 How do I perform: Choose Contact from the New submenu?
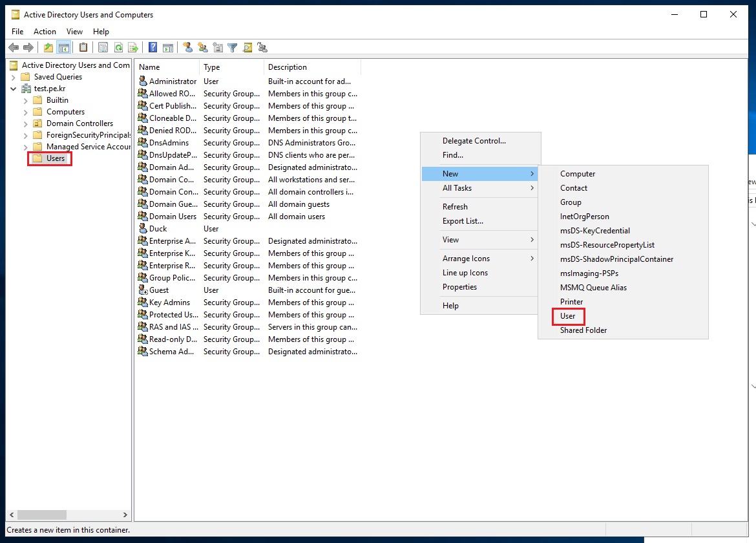[623, 188]
